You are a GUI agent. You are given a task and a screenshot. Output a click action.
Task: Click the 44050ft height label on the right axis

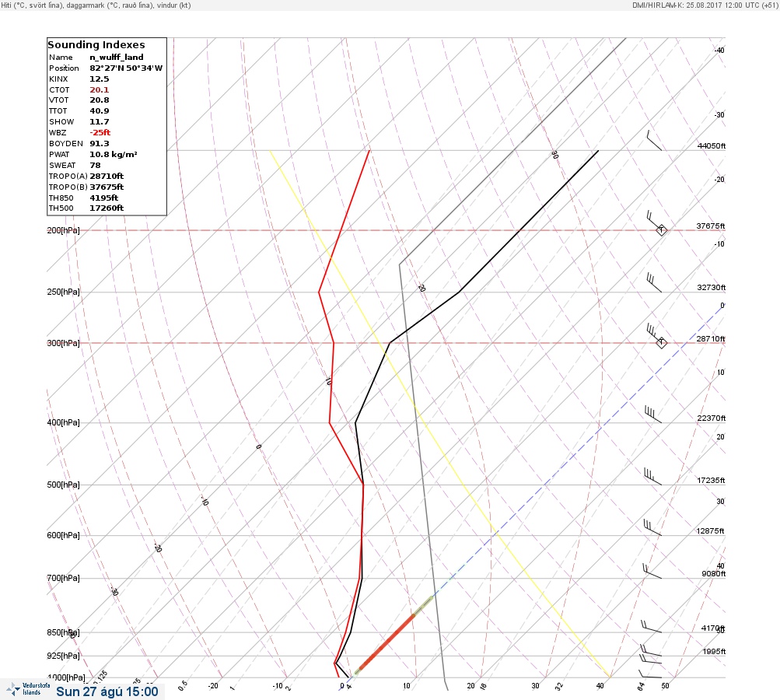pyautogui.click(x=712, y=145)
